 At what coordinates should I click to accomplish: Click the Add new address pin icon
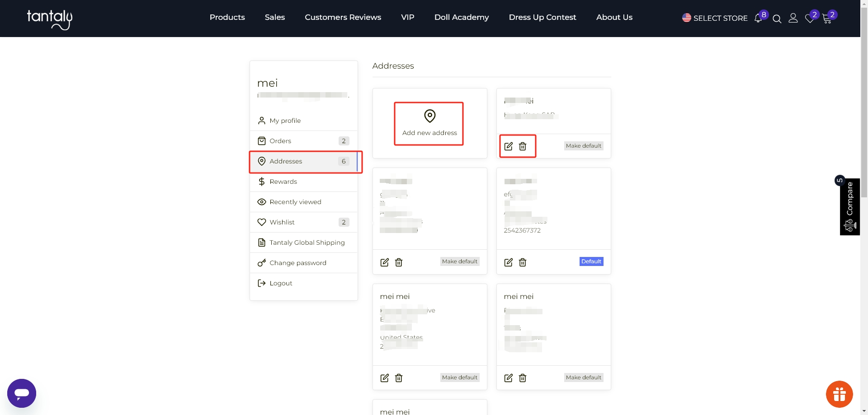430,116
